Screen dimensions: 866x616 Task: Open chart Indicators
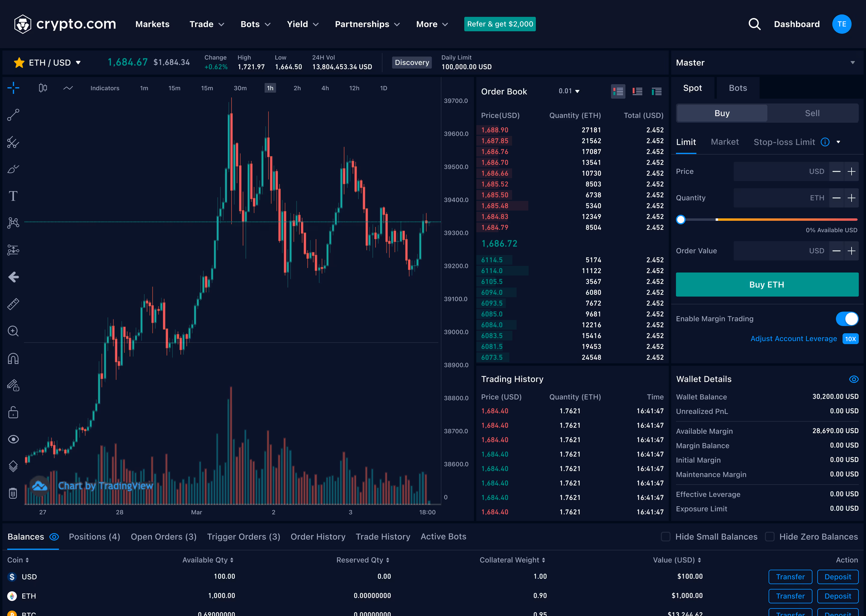[x=105, y=88]
